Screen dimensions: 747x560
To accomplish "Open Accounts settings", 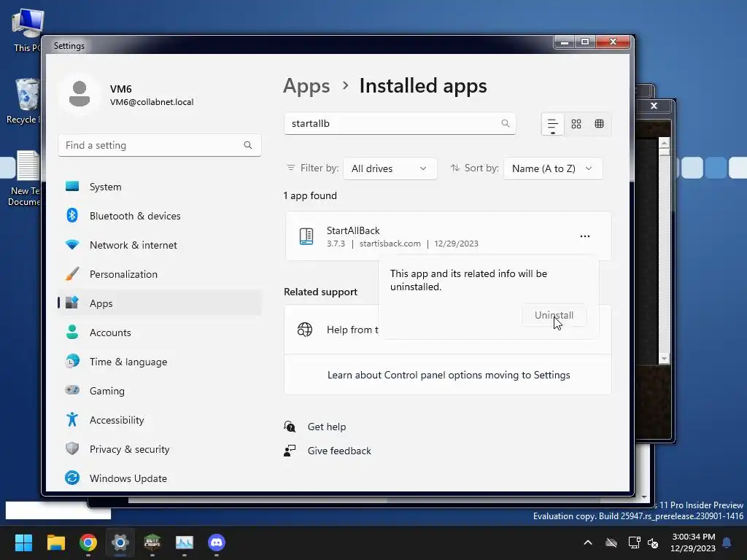I will (159, 332).
